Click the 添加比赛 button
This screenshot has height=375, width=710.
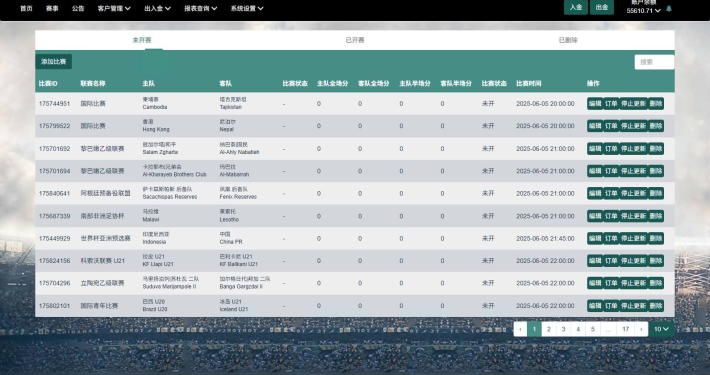point(54,62)
